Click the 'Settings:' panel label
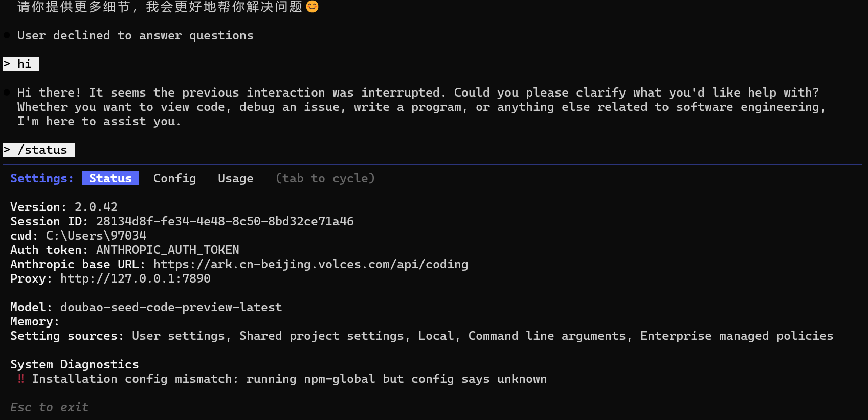 (41, 178)
